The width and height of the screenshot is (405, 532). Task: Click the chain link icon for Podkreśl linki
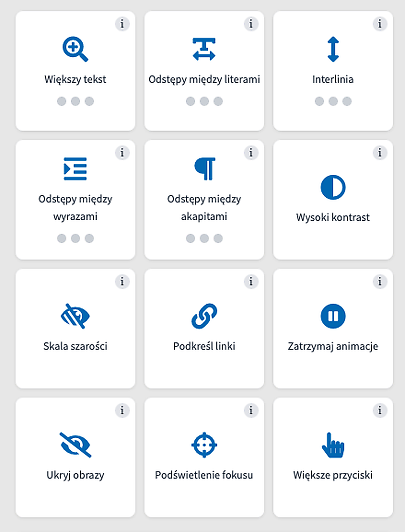coord(204,316)
